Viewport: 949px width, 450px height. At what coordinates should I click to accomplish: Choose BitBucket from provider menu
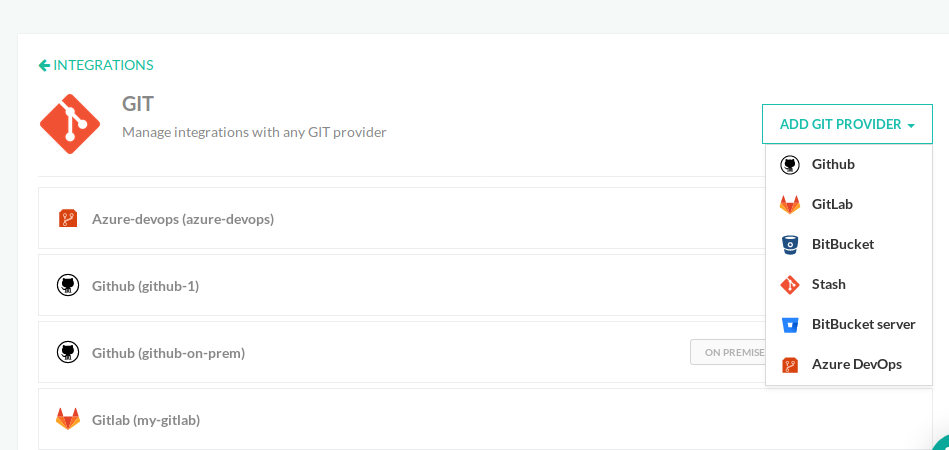pos(842,244)
